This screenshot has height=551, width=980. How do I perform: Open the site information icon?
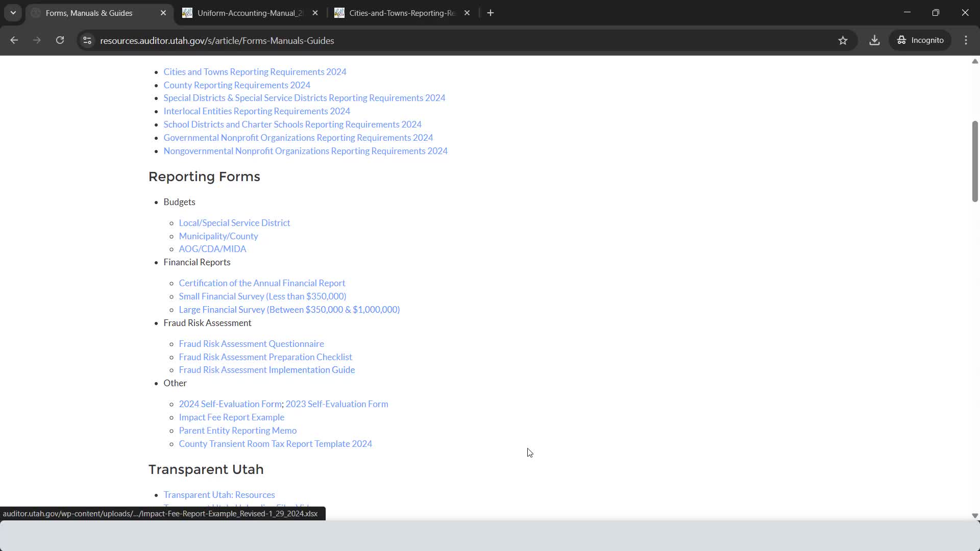(87, 40)
